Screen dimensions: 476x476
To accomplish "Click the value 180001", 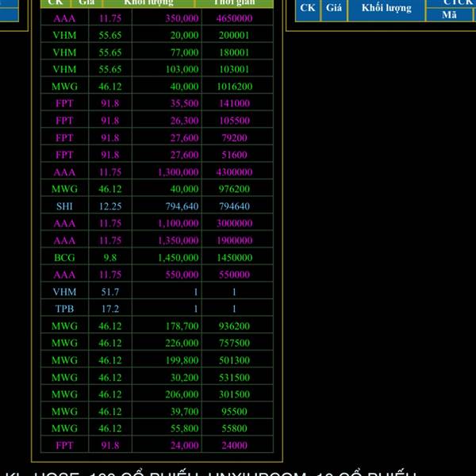I will tap(234, 52).
